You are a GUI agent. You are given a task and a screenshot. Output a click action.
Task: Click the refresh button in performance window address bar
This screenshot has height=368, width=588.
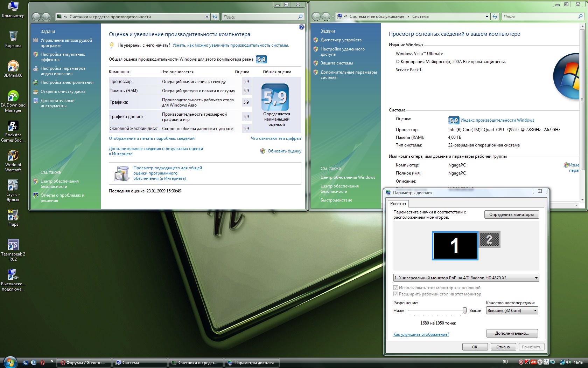(x=215, y=17)
